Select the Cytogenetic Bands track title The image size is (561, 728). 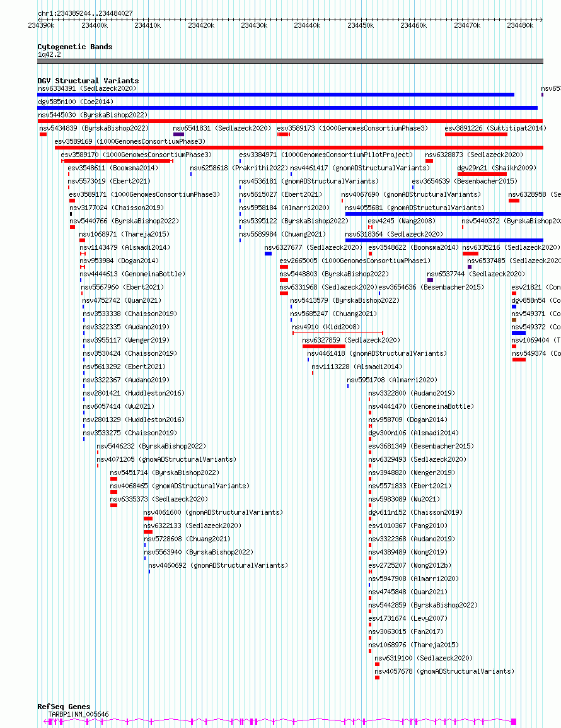click(75, 47)
